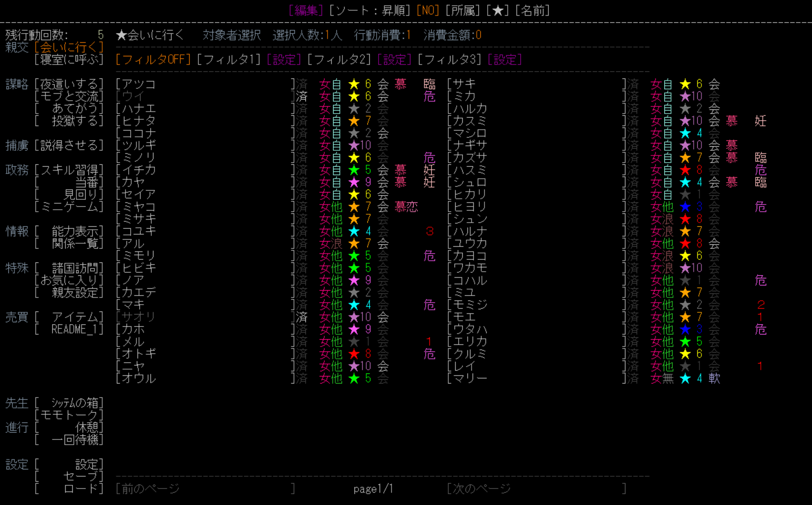This screenshot has width=812, height=505.
Task: Open モモトーク
Action: click(x=69, y=415)
